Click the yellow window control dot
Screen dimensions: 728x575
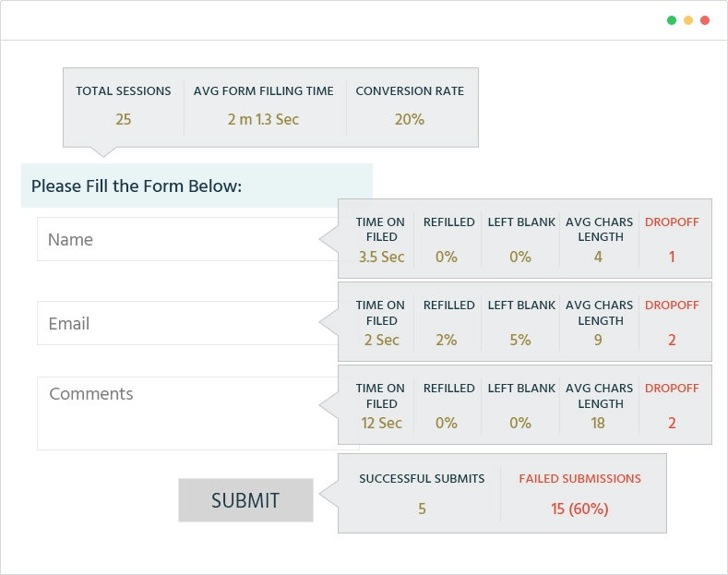[x=688, y=20]
